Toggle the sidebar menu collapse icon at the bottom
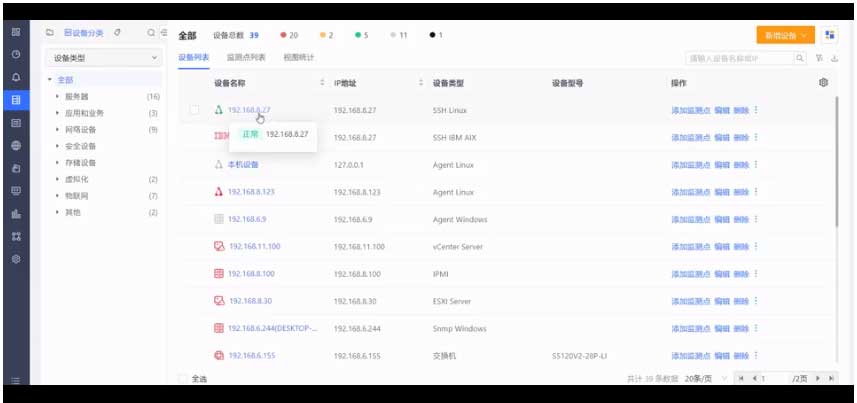This screenshot has height=403, width=857. tap(16, 381)
